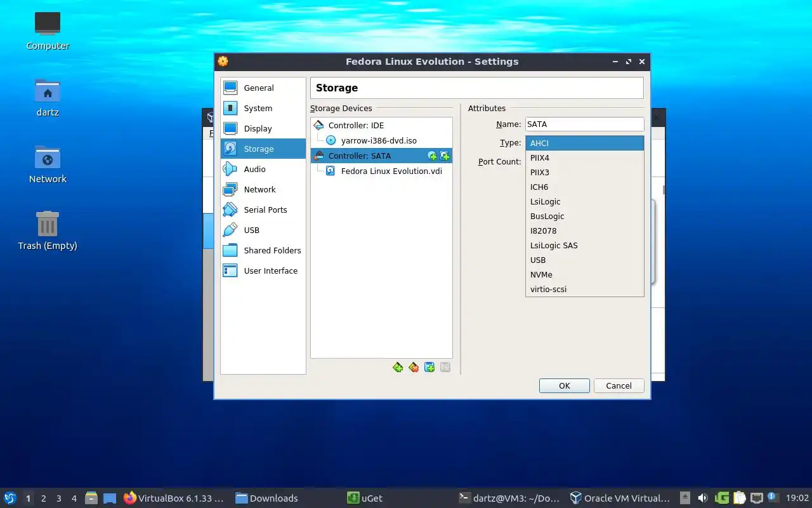Click the greyed-out remove attachment icon

pyautogui.click(x=445, y=367)
